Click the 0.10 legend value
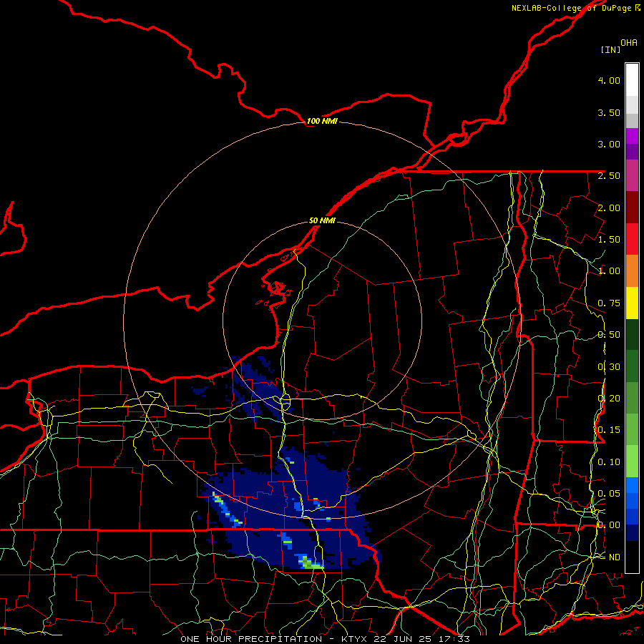644x644 pixels. (x=609, y=462)
